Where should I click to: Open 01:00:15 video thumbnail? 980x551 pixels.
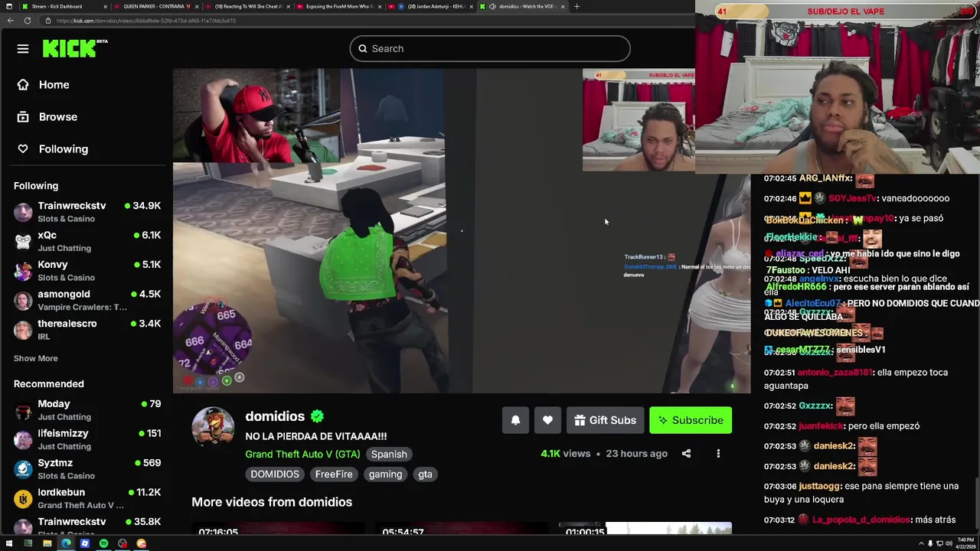[645, 530]
